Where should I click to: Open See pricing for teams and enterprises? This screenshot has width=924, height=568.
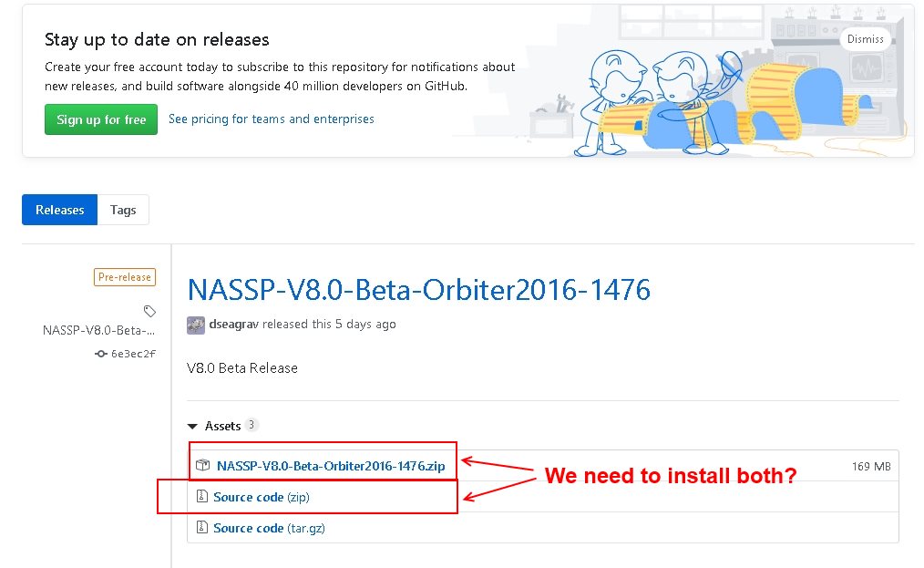click(x=271, y=119)
